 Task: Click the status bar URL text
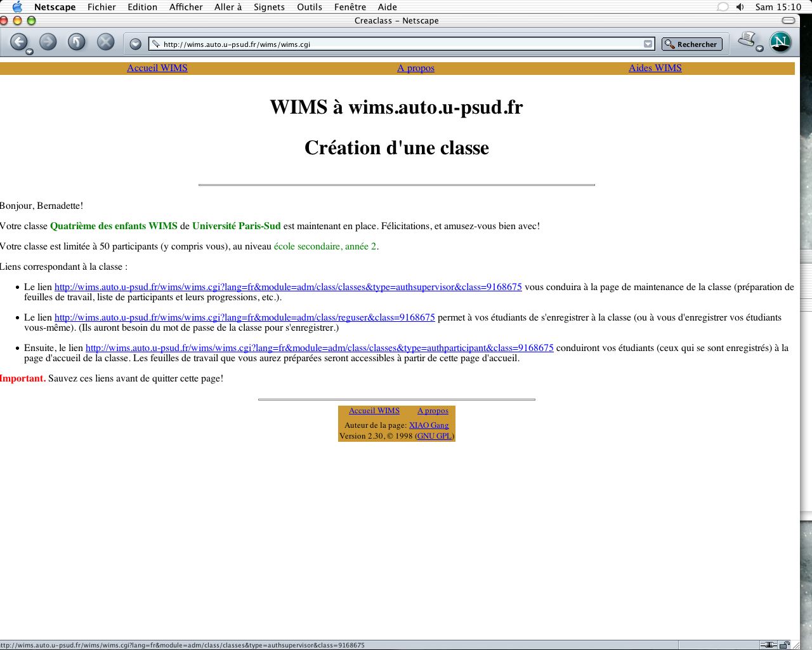point(183,645)
